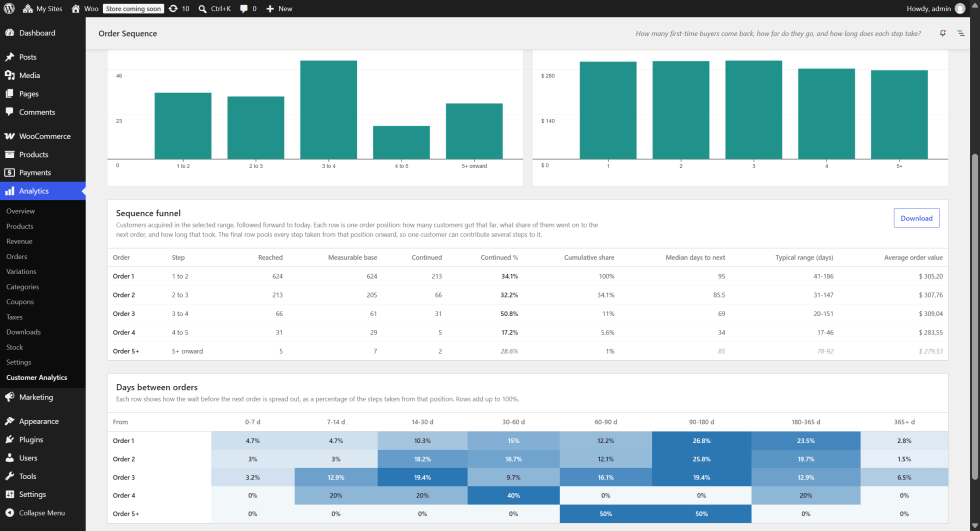Click the 50.8% continued value

point(509,314)
